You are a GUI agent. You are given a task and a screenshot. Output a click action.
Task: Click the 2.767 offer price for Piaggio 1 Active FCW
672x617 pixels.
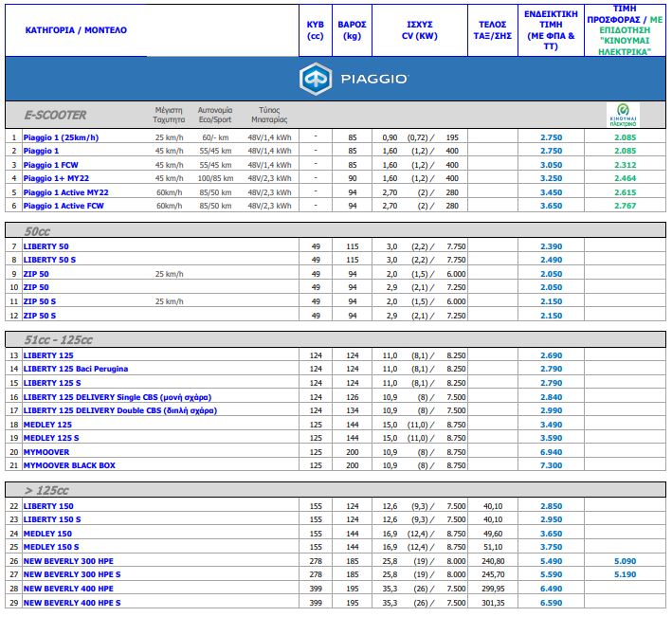click(x=625, y=206)
